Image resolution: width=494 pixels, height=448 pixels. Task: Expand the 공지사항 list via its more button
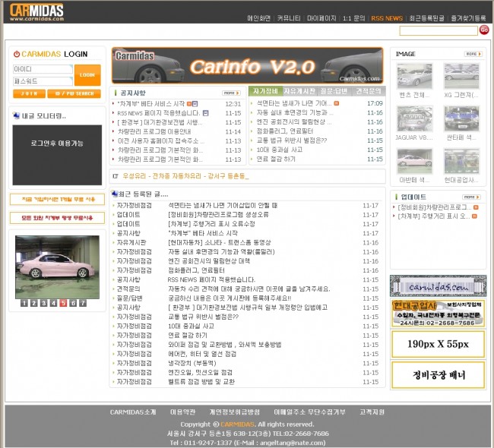click(x=231, y=93)
